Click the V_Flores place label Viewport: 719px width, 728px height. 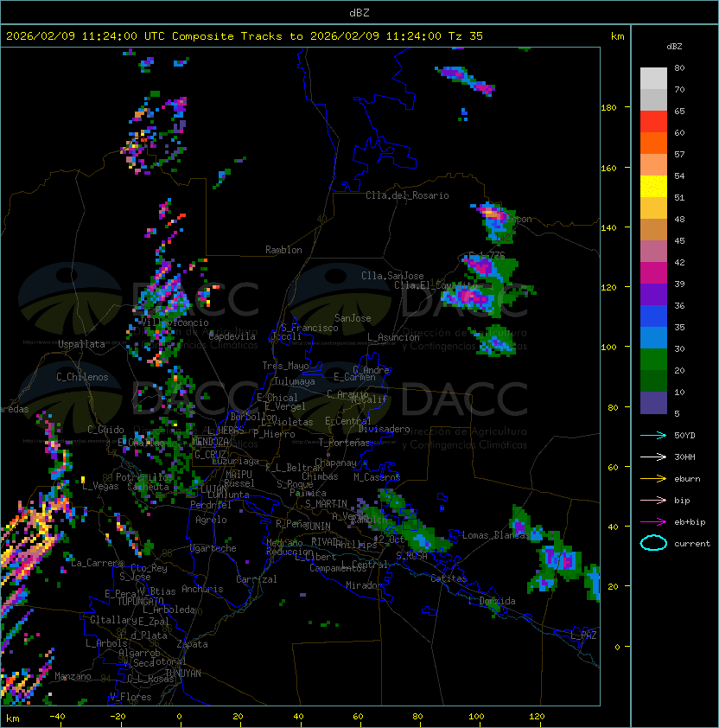coord(130,697)
